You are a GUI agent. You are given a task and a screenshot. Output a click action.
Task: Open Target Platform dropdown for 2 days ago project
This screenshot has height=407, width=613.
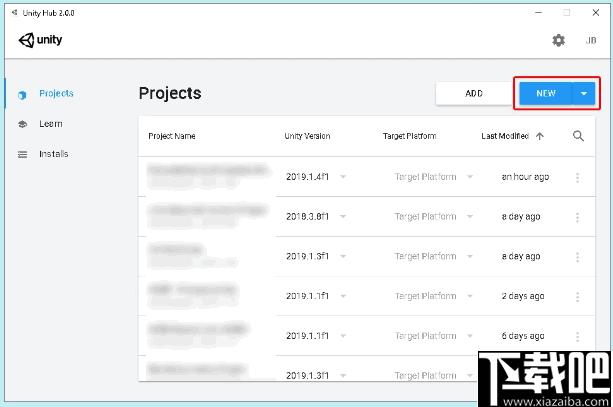[x=470, y=296]
